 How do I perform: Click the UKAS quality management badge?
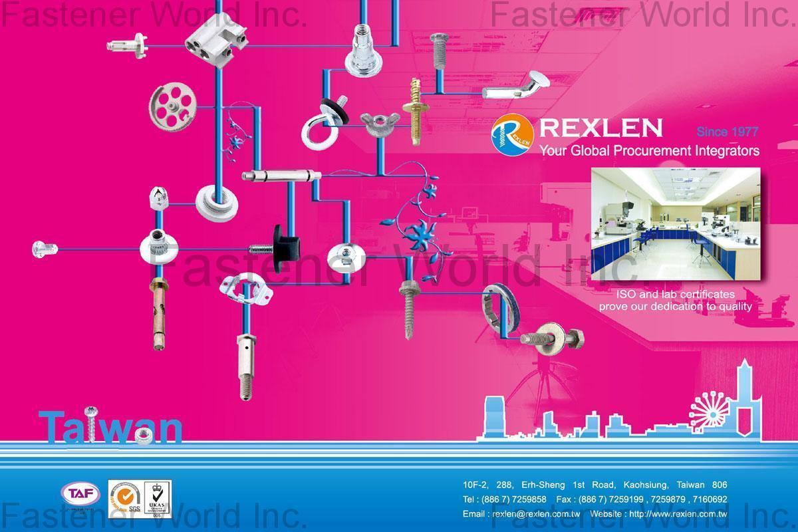(x=158, y=499)
